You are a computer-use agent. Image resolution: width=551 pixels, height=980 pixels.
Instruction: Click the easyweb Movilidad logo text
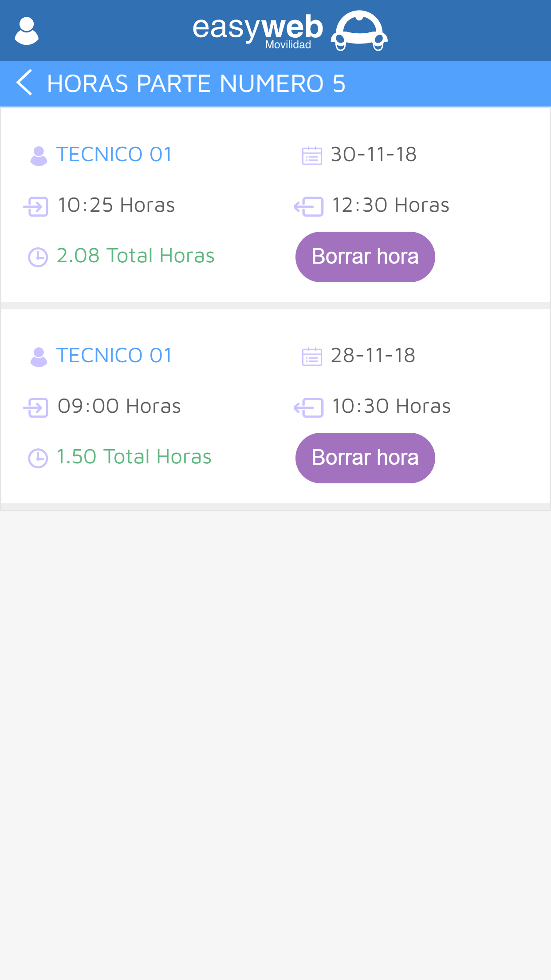tap(258, 30)
